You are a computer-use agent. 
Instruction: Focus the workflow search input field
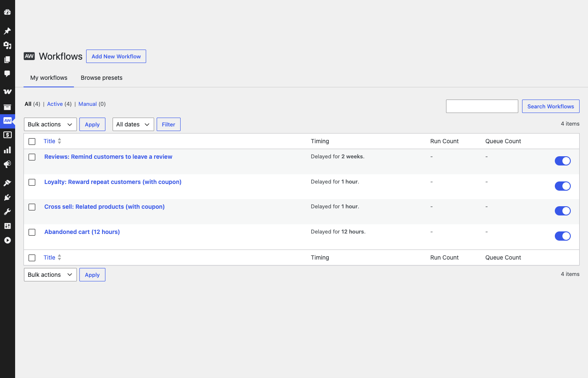(x=482, y=106)
